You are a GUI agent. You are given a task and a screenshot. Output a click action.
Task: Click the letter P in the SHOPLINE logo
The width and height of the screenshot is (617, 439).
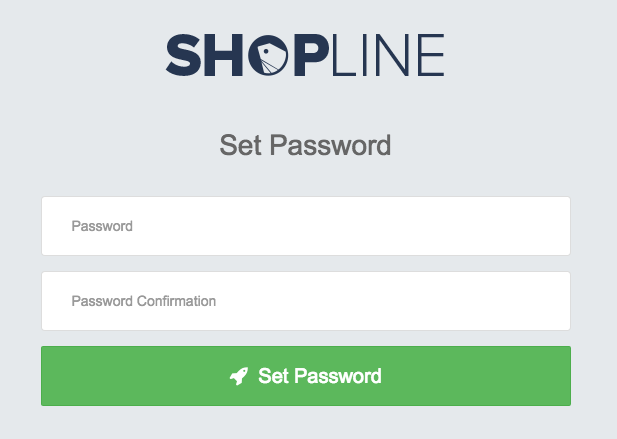(x=311, y=55)
